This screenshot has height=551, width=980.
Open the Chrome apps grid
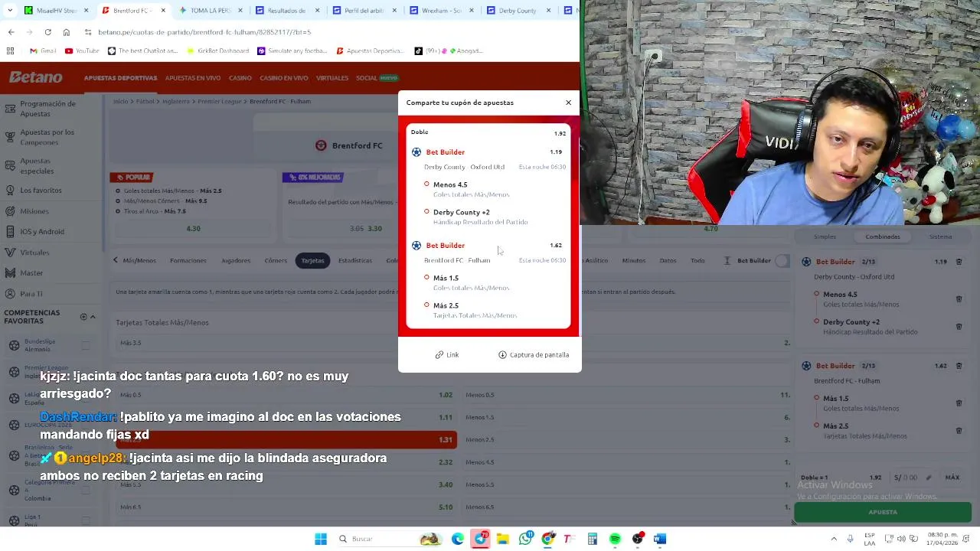10,51
